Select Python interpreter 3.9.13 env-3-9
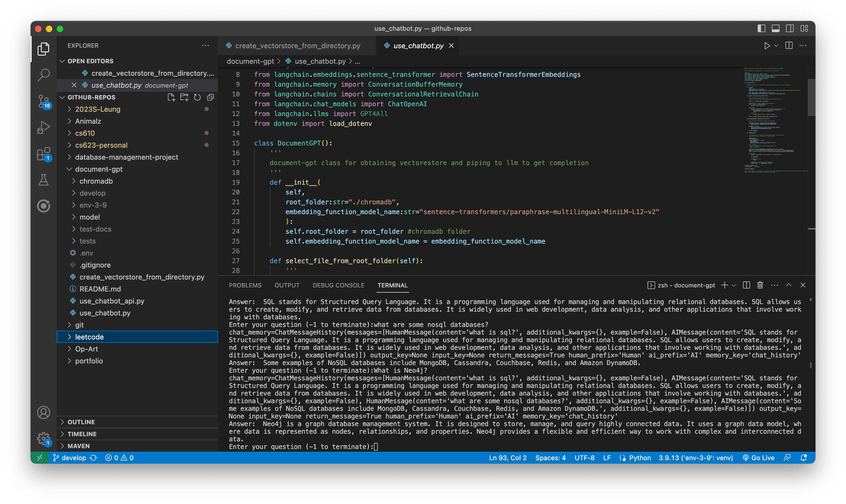 (x=696, y=458)
